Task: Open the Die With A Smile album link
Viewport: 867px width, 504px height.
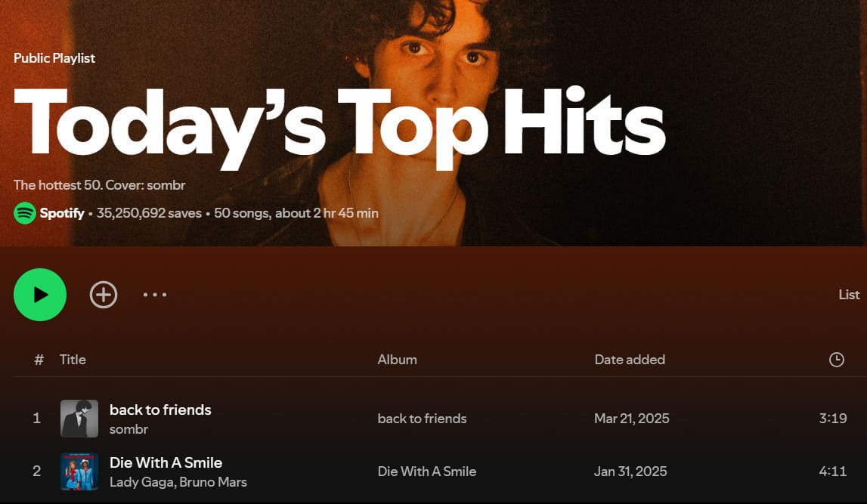Action: pyautogui.click(x=426, y=472)
